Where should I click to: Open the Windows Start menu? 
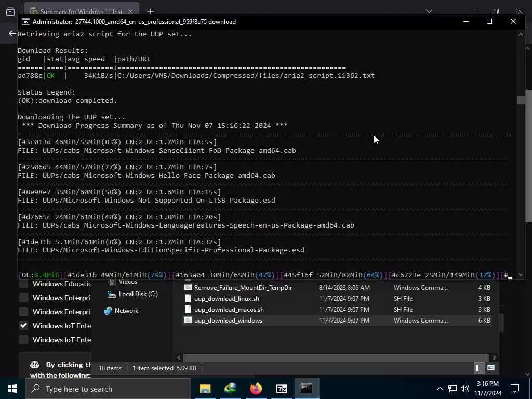[12, 389]
